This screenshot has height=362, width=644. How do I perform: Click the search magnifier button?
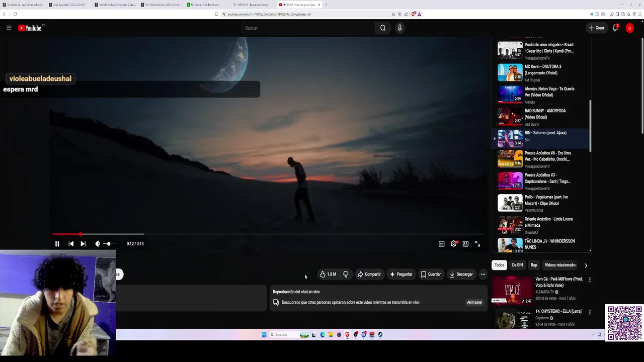coord(383,28)
